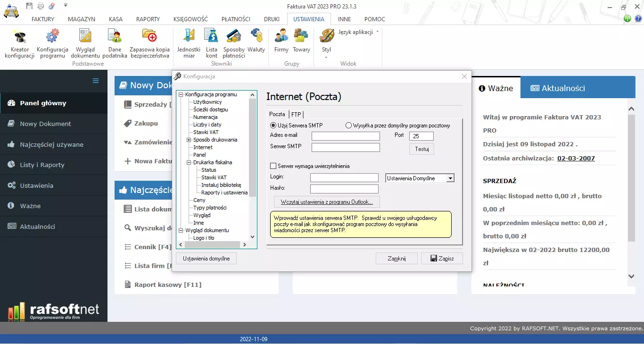Click Waluty currency icon
The image size is (644, 344).
(256, 37)
